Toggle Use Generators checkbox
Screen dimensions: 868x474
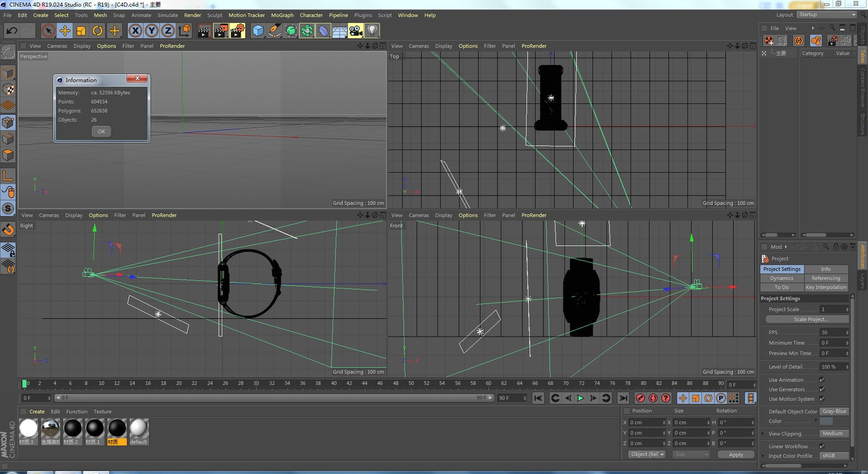click(822, 389)
